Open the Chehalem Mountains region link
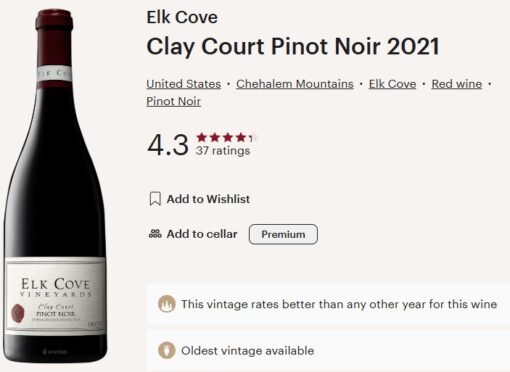 click(x=295, y=84)
